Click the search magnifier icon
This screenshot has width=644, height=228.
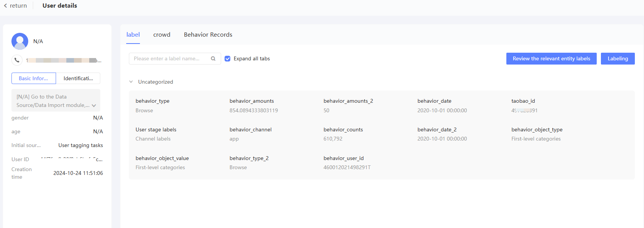tap(213, 58)
